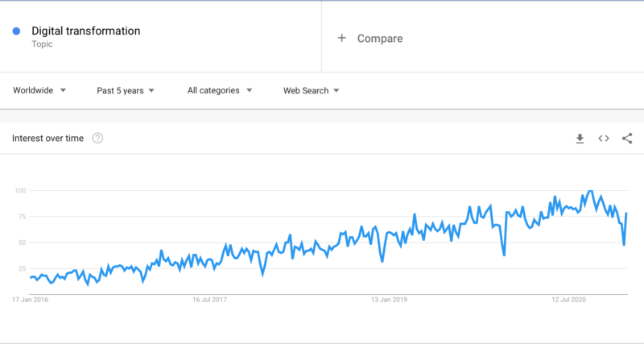
Task: Download the interest over time data
Action: pos(580,139)
